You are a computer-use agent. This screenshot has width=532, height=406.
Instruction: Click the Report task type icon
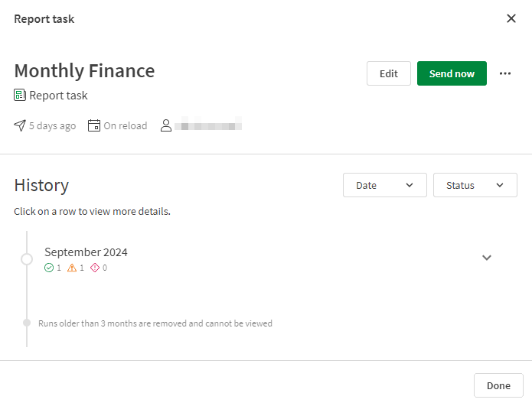click(20, 96)
